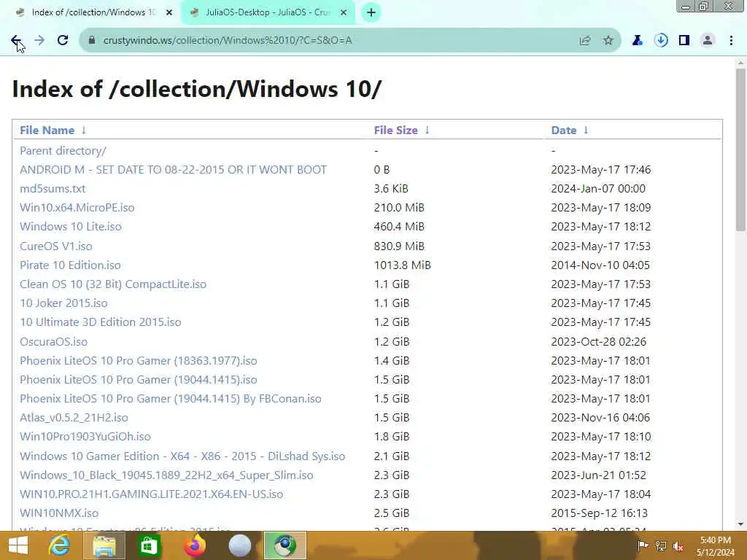This screenshot has width=747, height=560.
Task: Open md5sums.txt file
Action: click(53, 189)
